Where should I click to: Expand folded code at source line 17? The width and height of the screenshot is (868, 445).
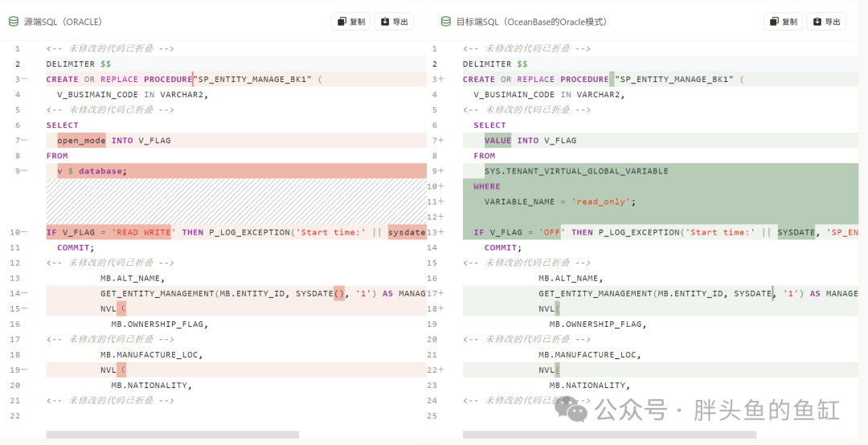[110, 339]
